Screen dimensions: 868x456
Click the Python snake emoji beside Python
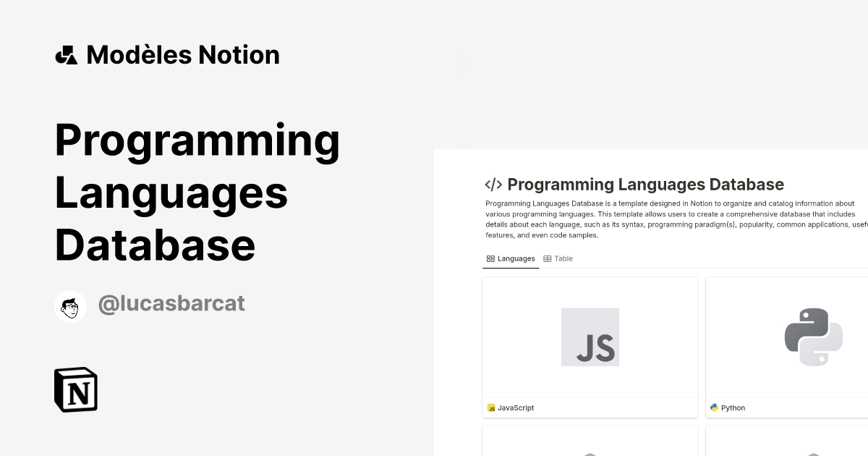tap(714, 408)
